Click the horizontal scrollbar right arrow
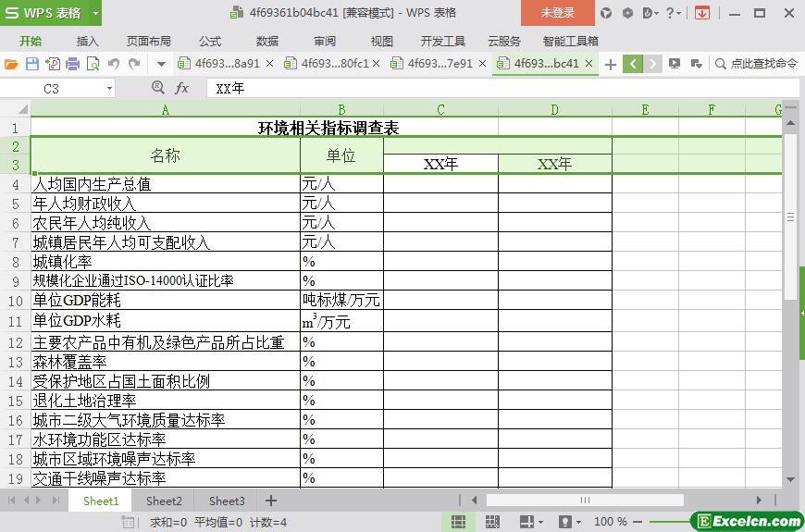 click(x=759, y=501)
